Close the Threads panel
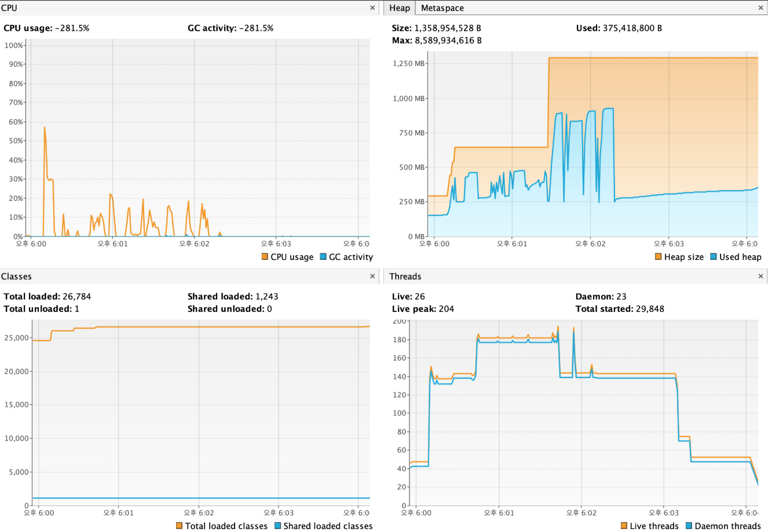The image size is (768, 532). coord(760,277)
